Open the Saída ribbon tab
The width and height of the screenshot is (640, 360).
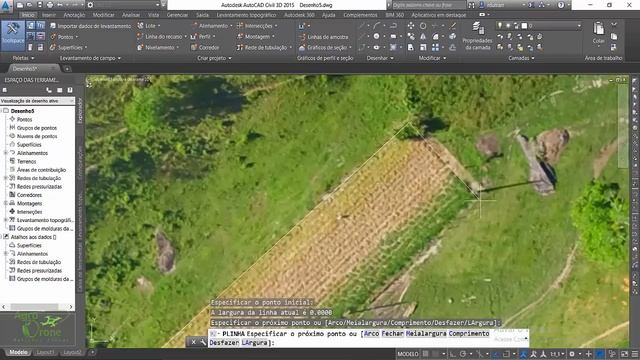click(202, 15)
